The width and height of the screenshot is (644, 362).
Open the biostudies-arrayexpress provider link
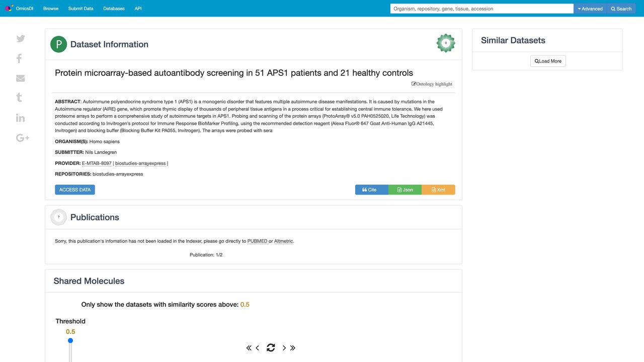tap(140, 163)
